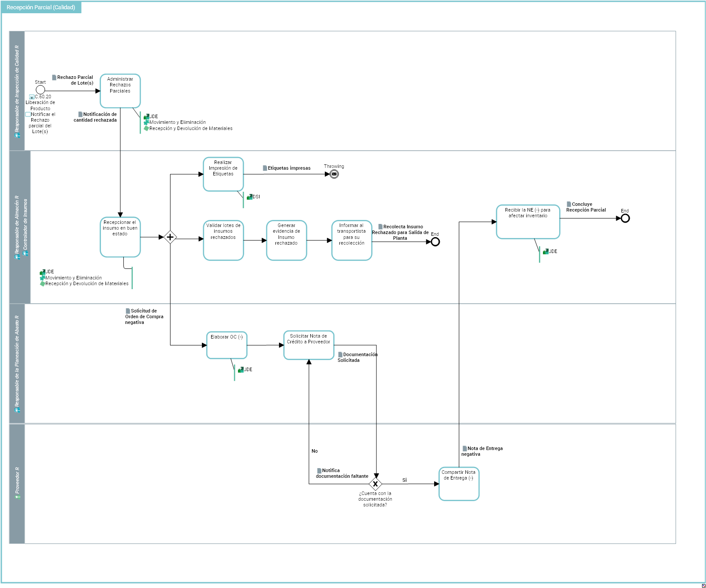Select the Proveedor R lane header
This screenshot has height=588, width=706.
[x=17, y=484]
